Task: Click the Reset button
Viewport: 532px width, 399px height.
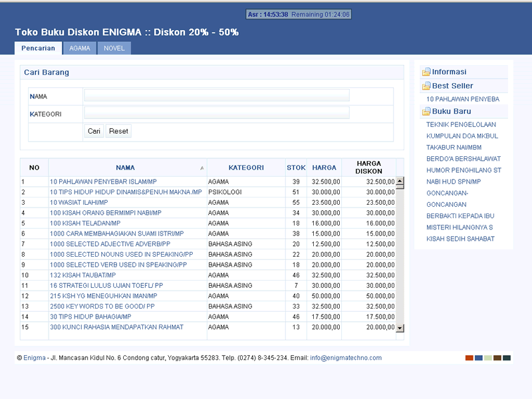Action: click(x=118, y=131)
